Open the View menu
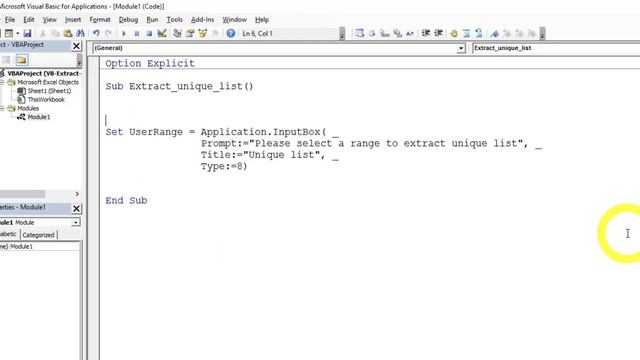The image size is (640, 360). pos(49,20)
